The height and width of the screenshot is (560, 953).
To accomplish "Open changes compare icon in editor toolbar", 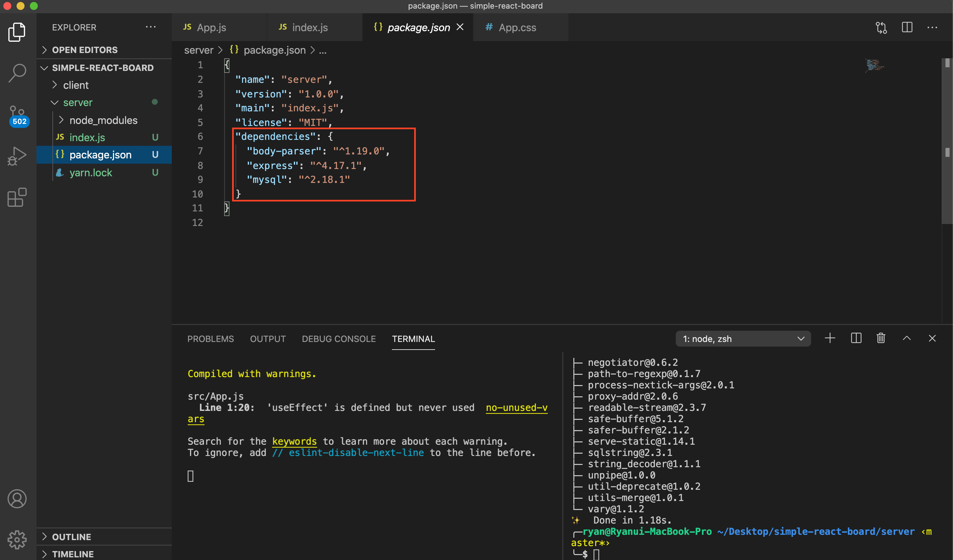I will pyautogui.click(x=881, y=27).
